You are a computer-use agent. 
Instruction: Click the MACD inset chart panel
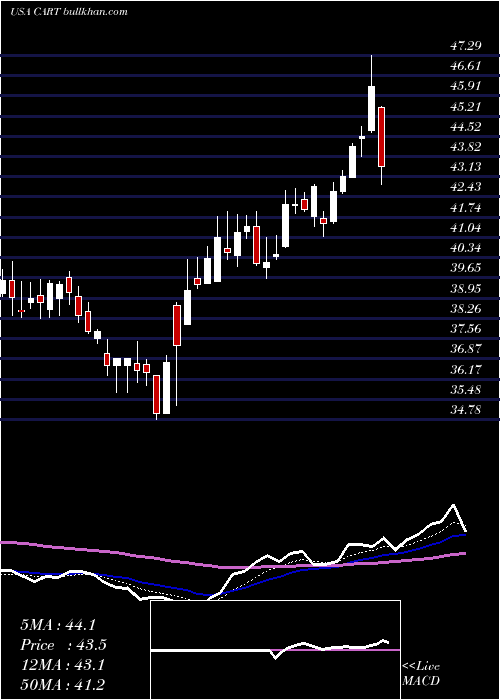point(275,650)
